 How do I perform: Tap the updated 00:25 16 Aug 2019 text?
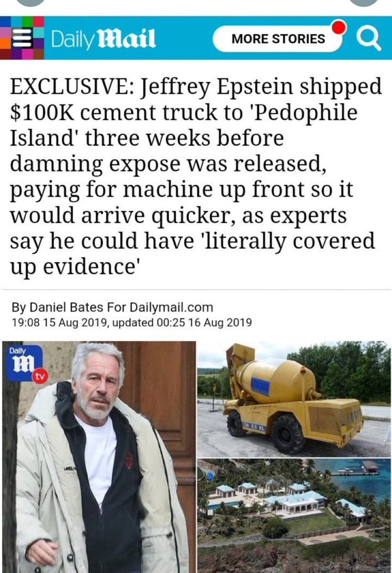pyautogui.click(x=180, y=322)
